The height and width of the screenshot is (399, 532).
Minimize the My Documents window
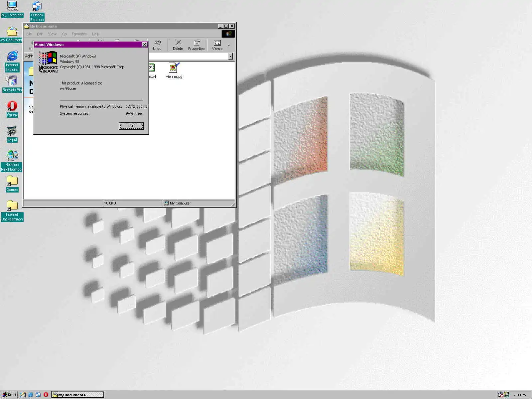[x=220, y=26]
